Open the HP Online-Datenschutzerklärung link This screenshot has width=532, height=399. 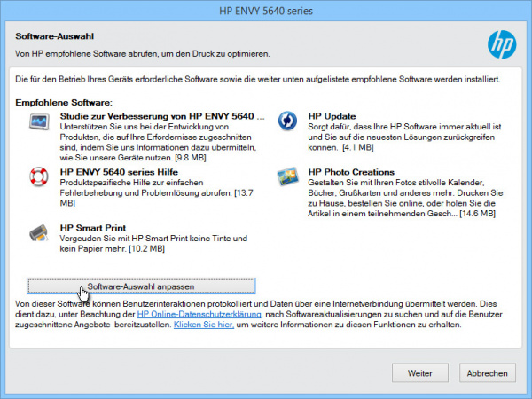tap(199, 315)
